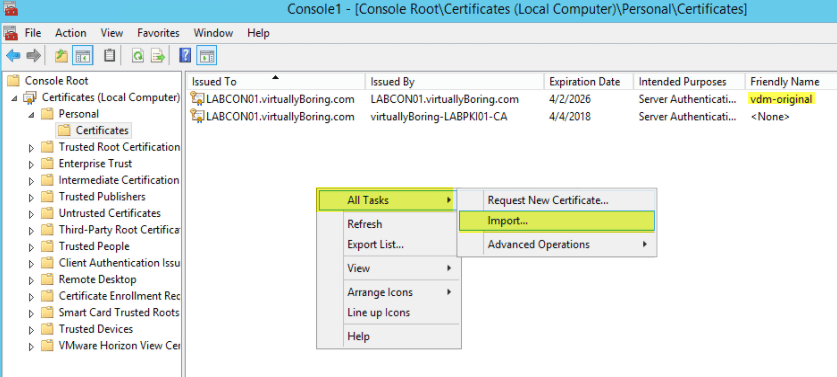Click the 4/2/2026 expiration date cell
Screen dimensions: 837x377
pyautogui.click(x=570, y=99)
